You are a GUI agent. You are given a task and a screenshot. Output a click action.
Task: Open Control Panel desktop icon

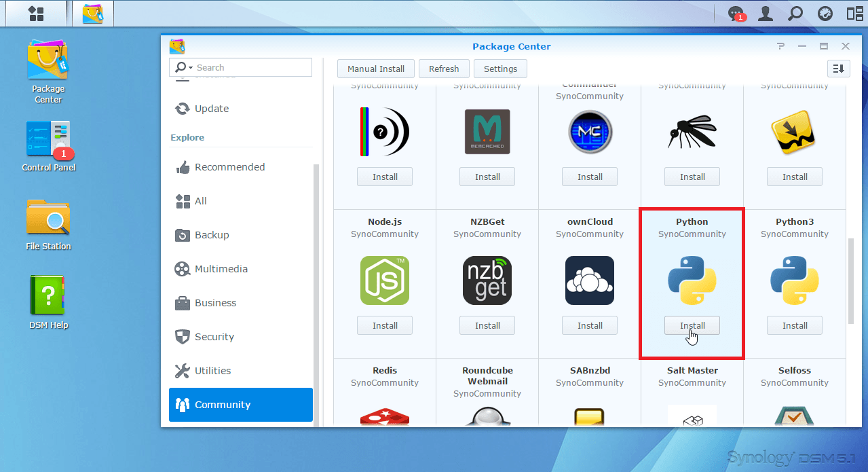pyautogui.click(x=48, y=140)
